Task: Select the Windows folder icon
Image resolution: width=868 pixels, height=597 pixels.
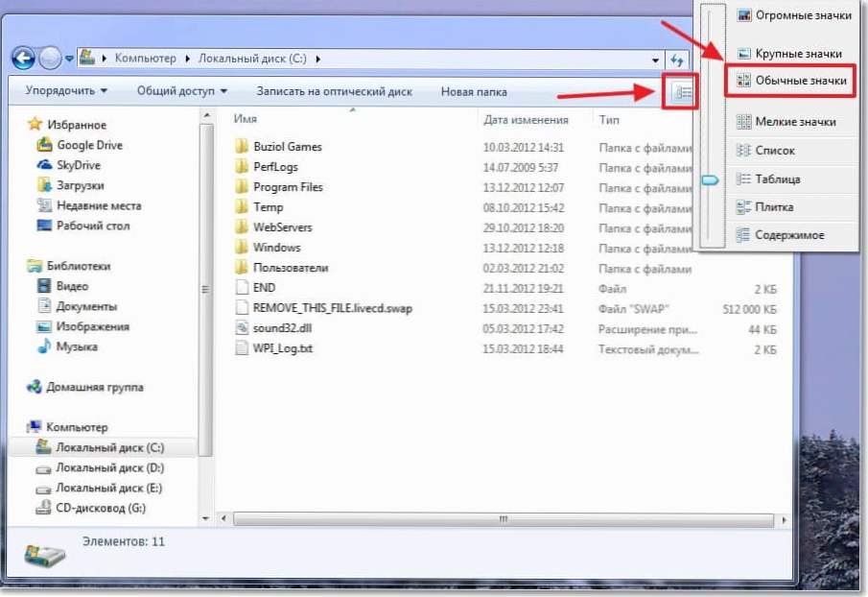Action: (242, 247)
